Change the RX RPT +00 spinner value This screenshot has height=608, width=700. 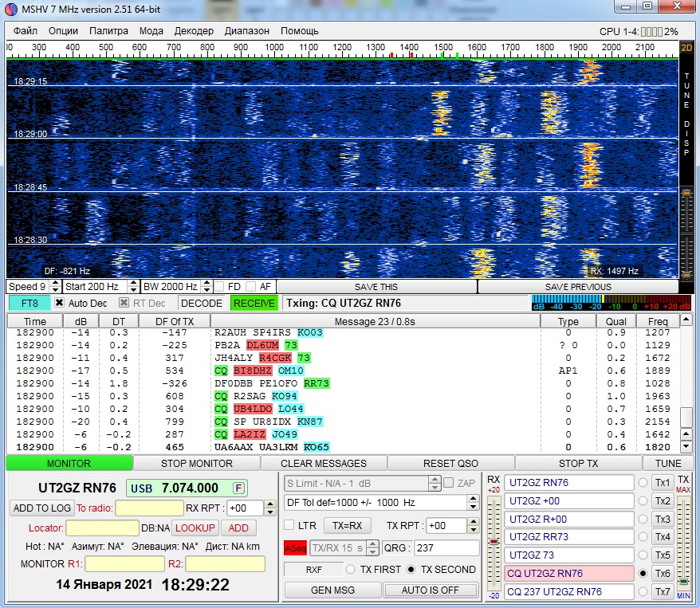[x=270, y=508]
